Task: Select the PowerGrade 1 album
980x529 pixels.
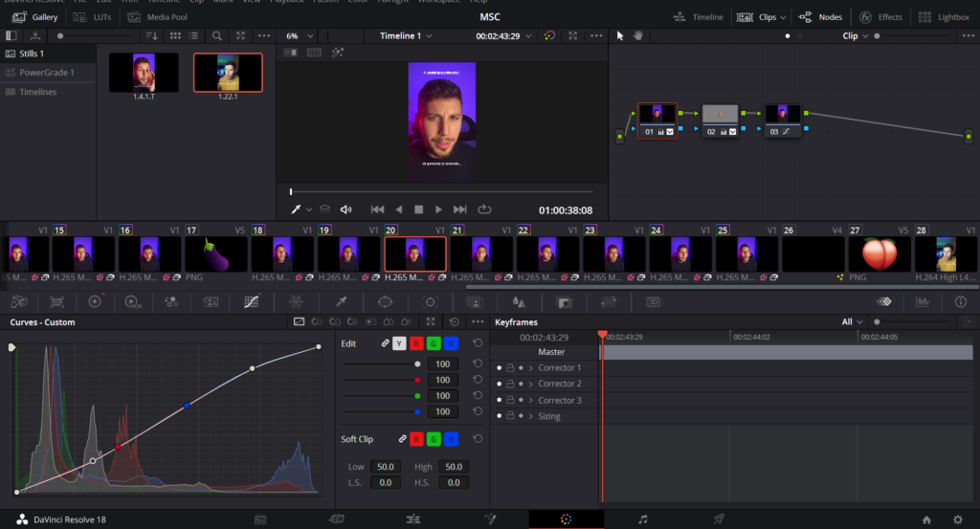Action: (47, 73)
